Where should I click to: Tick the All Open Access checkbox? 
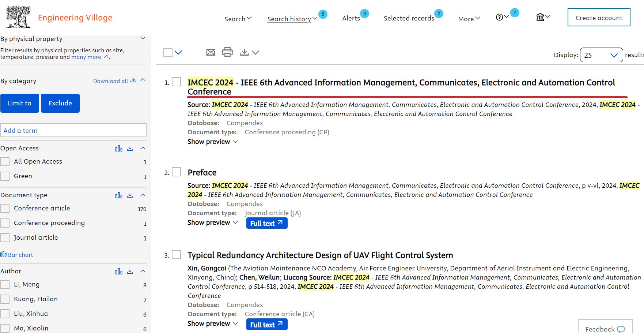point(5,162)
